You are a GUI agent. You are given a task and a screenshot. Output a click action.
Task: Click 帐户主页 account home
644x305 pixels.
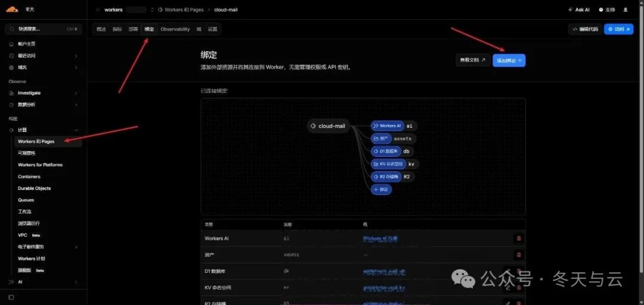[x=27, y=44]
